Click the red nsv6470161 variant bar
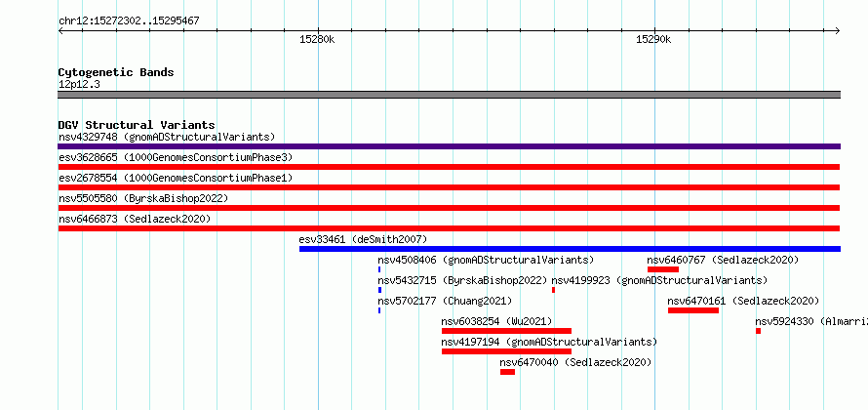This screenshot has height=410, width=868. [x=693, y=310]
